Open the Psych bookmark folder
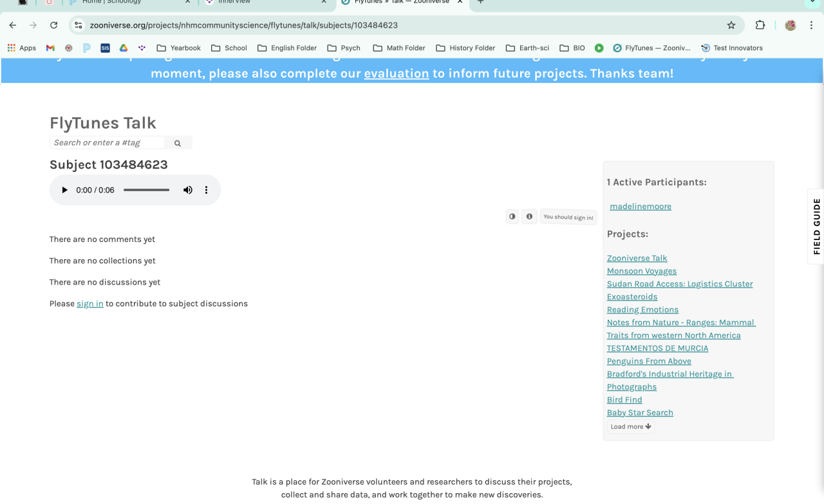 coord(343,48)
